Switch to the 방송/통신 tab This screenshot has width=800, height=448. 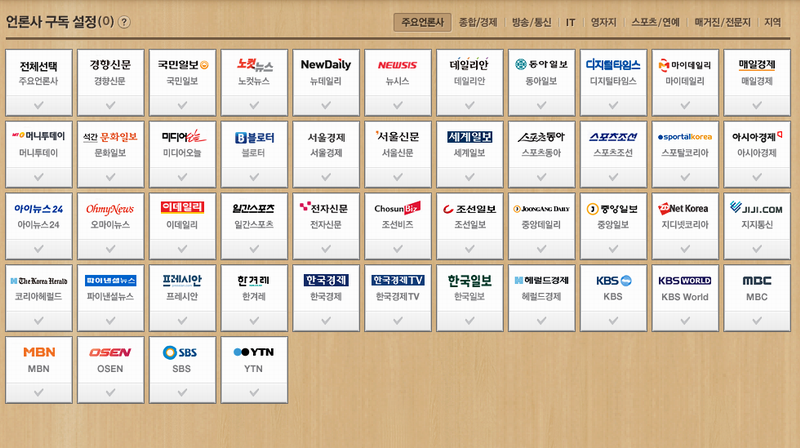[x=532, y=22]
